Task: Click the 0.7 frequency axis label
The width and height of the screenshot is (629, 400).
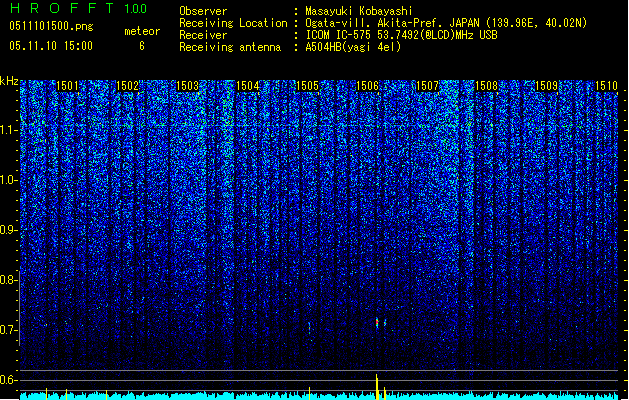Action: (x=9, y=330)
